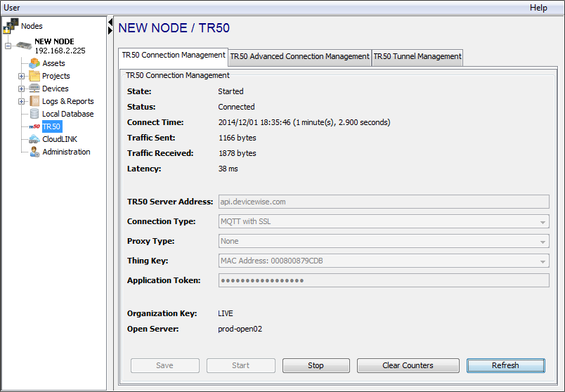
Task: Click the Devices hardware icon
Action: pos(34,89)
